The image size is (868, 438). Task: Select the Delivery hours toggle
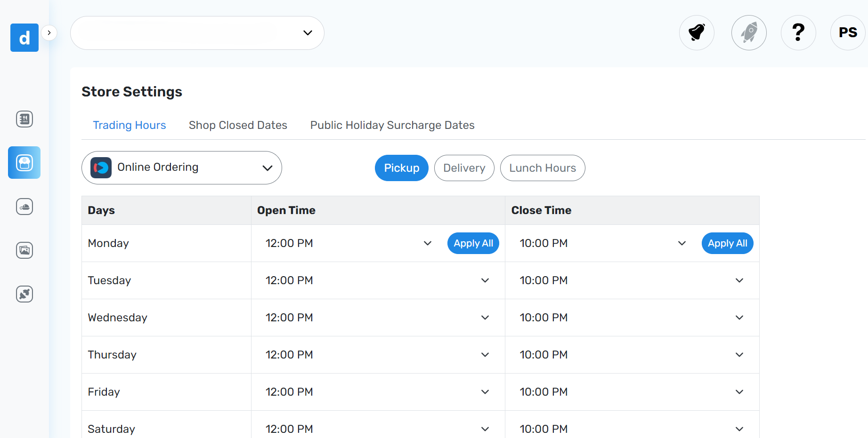point(464,168)
